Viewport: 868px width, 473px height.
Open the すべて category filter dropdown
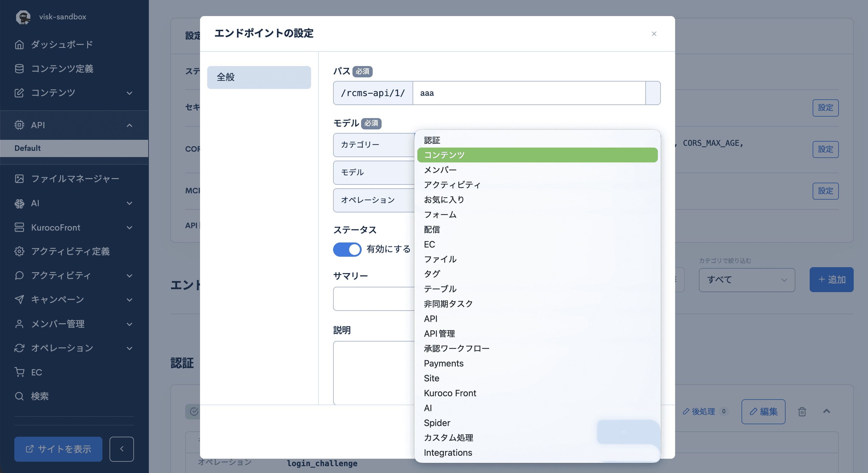click(747, 280)
